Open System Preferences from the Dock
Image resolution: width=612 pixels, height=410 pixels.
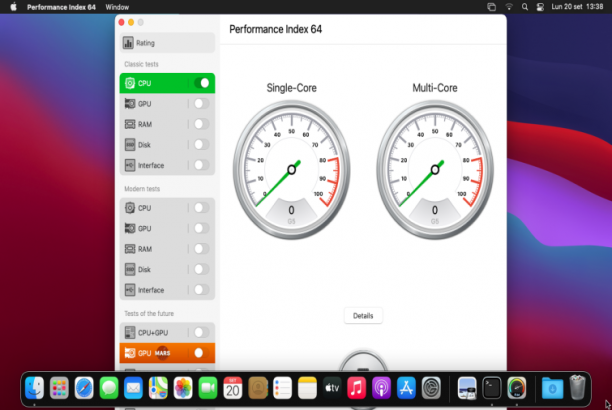[x=431, y=388]
